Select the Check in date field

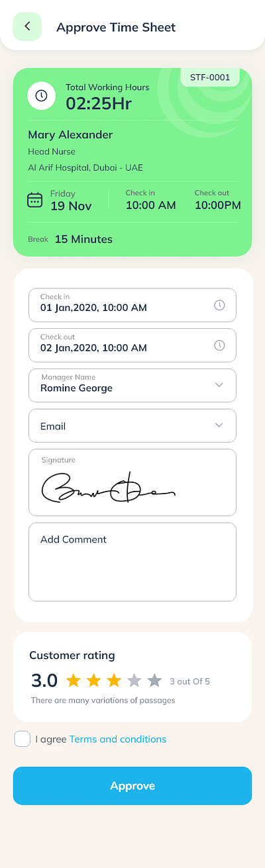(132, 305)
